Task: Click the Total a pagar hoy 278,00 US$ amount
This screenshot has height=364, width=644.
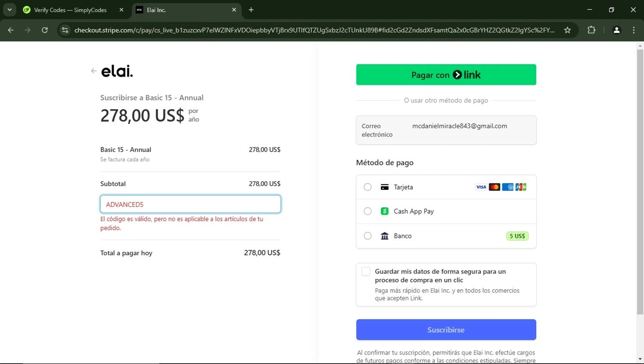Action: click(x=262, y=253)
